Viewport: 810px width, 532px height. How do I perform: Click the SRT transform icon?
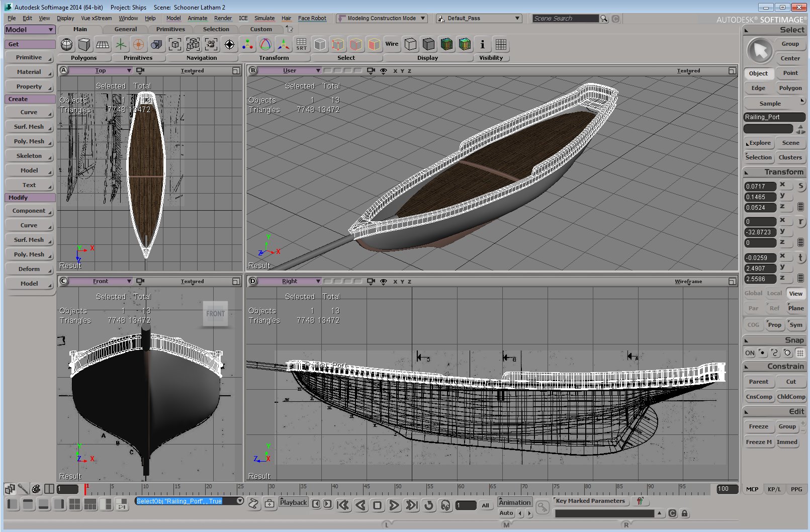[301, 44]
